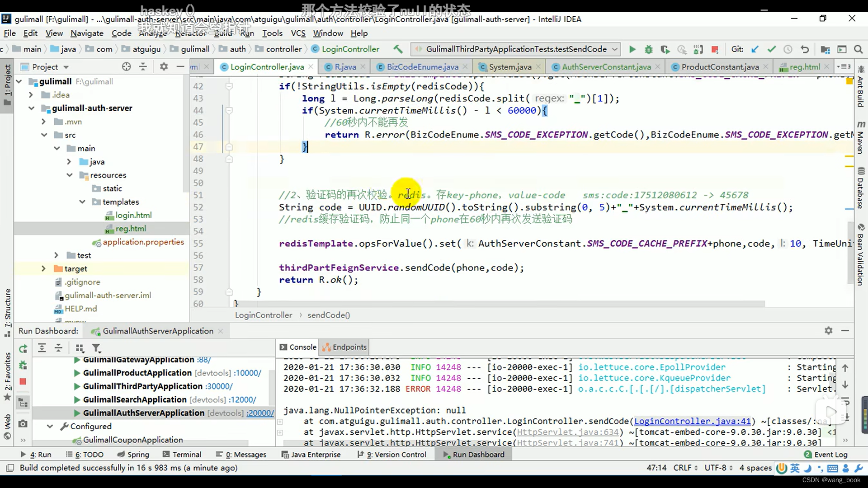The height and width of the screenshot is (488, 868).
Task: Toggle filter icon in Run Dashboard toolbar
Action: pyautogui.click(x=96, y=347)
